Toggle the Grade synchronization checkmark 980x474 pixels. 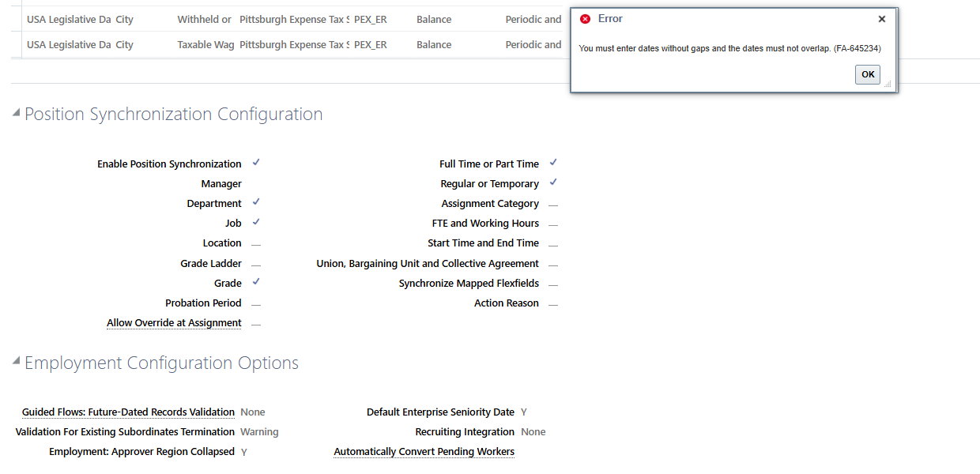click(x=255, y=281)
